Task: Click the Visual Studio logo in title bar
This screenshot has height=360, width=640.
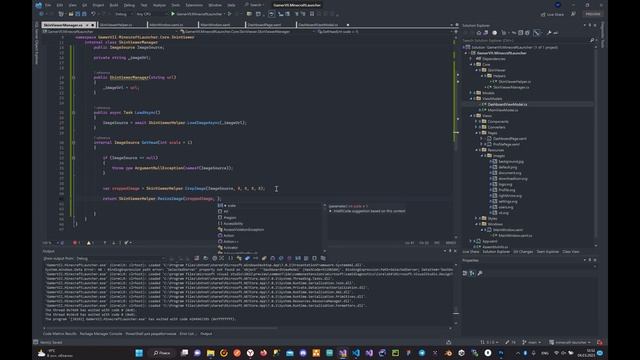Action: 38,5
